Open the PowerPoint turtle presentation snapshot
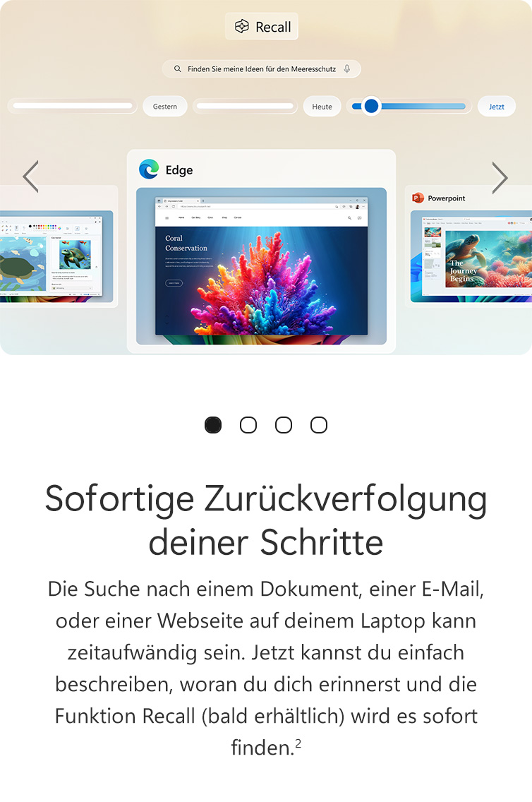The image size is (532, 802). click(471, 256)
